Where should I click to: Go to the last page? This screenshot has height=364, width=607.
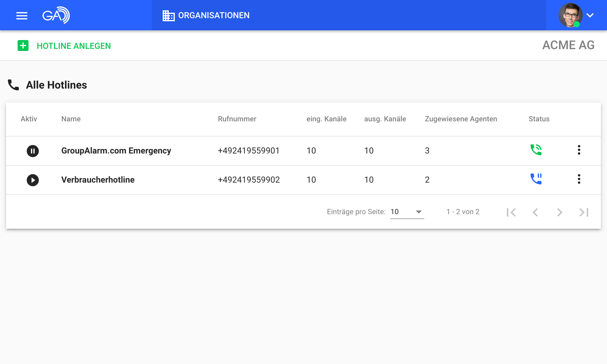pos(584,212)
